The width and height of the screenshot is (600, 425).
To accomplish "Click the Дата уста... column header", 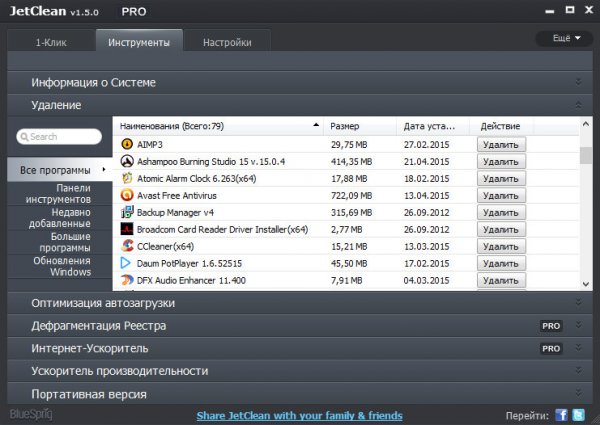I will [x=433, y=126].
